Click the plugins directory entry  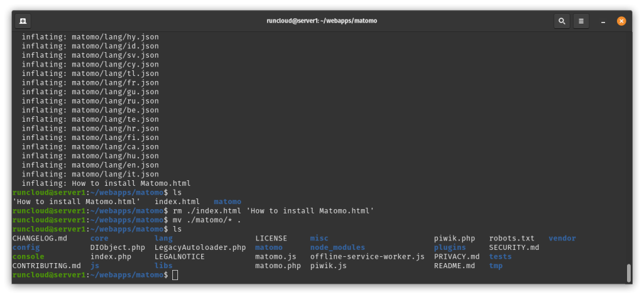(450, 247)
